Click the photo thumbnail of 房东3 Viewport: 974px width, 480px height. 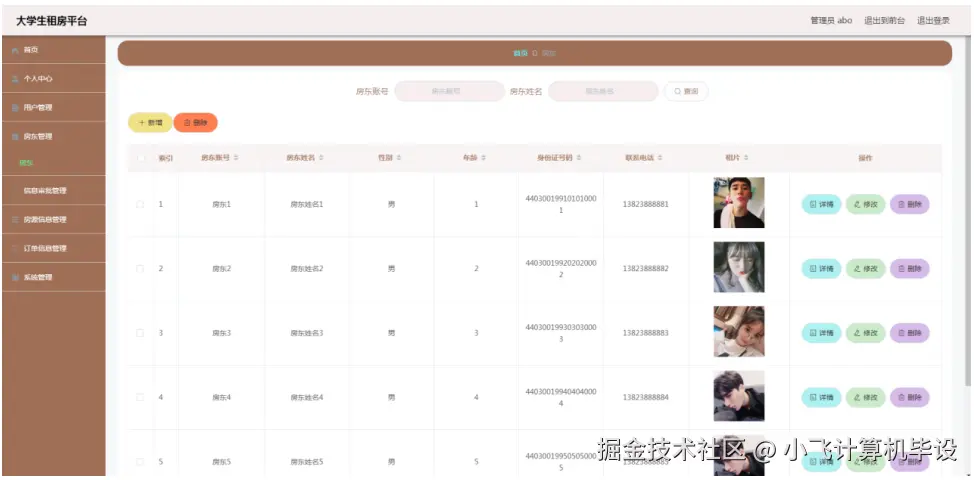[x=739, y=332]
